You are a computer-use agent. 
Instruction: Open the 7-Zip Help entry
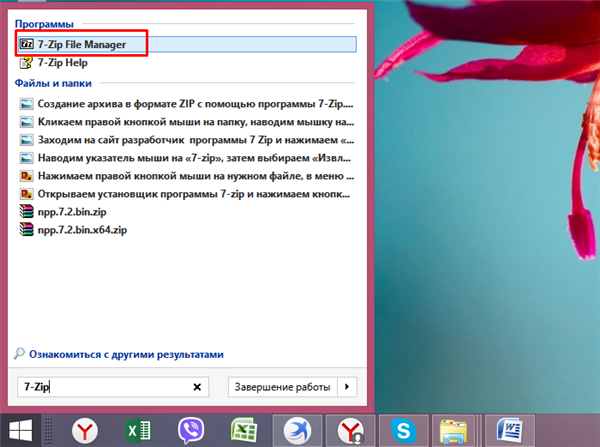62,62
